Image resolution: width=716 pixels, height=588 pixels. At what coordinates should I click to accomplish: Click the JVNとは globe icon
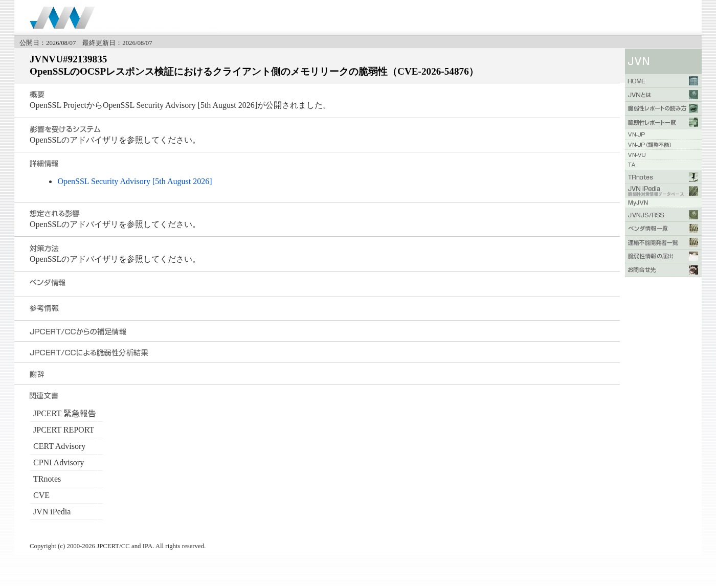(693, 95)
